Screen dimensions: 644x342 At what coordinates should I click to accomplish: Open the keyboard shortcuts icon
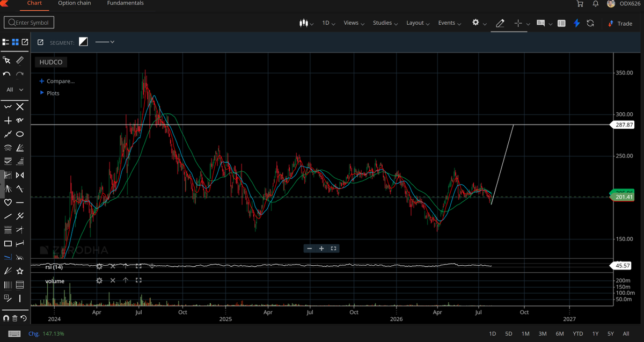14,334
